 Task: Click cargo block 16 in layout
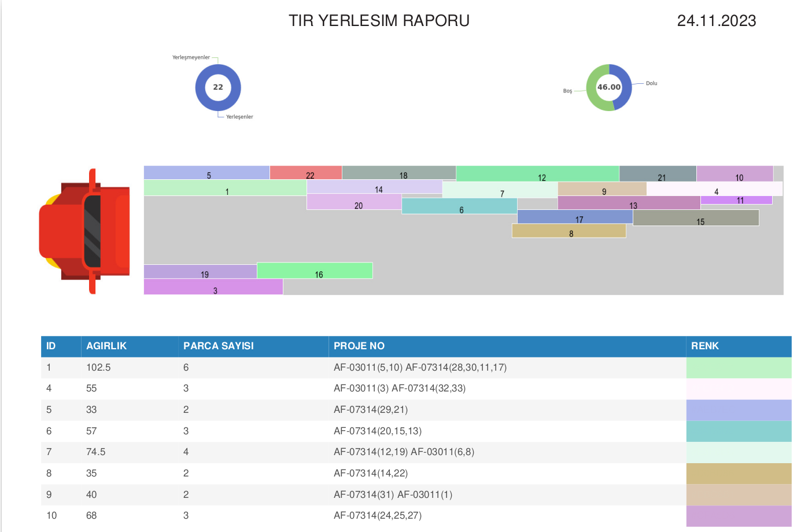(x=315, y=271)
